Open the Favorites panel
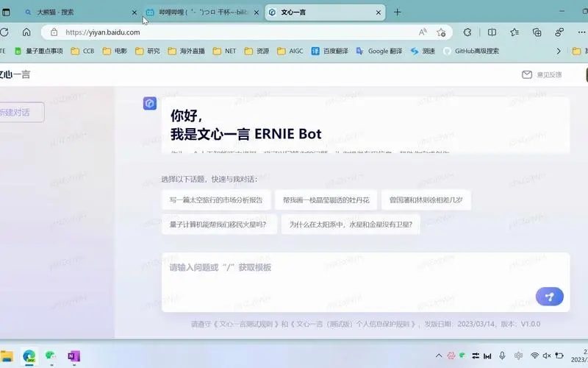The width and height of the screenshot is (588, 368). 514,32
